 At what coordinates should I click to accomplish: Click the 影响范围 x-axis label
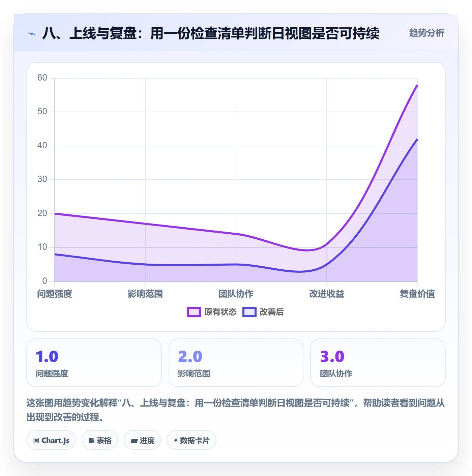point(145,294)
